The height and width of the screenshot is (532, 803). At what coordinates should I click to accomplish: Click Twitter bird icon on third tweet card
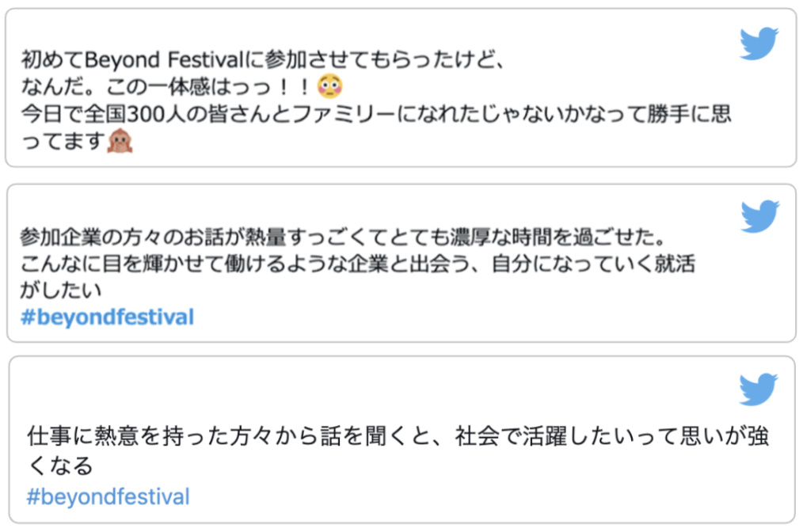759,390
